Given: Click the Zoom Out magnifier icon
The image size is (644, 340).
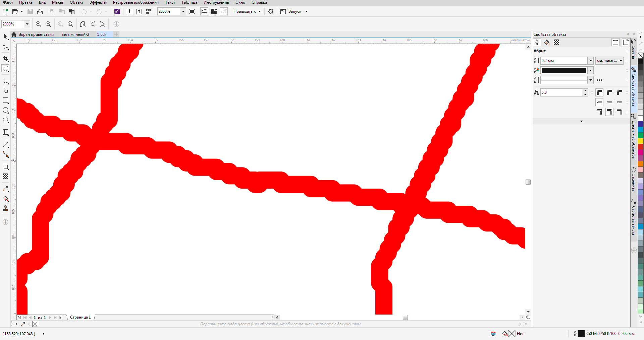Looking at the screenshot, I should pos(48,24).
